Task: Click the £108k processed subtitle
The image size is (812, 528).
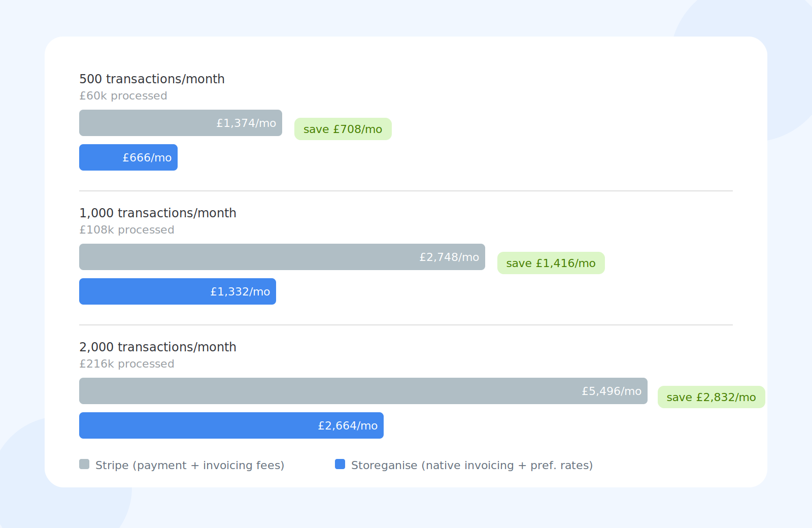Action: tap(127, 230)
